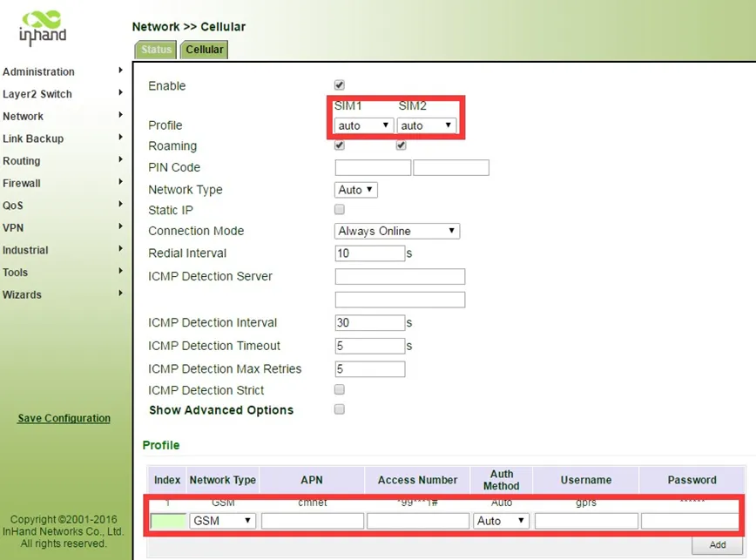Viewport: 756px width, 560px height.
Task: Click the APN column header
Action: tap(312, 480)
